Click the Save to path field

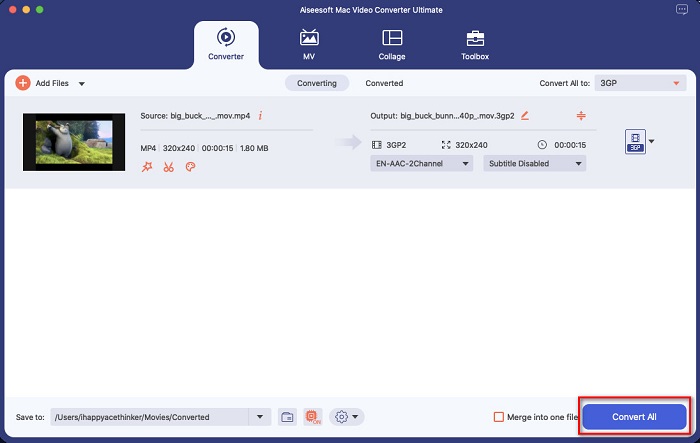(150, 417)
